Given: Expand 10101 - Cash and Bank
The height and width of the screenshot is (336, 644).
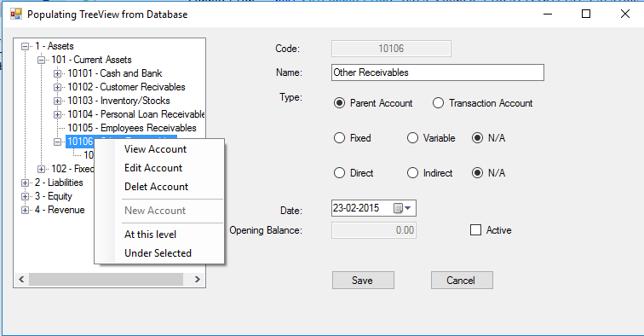Looking at the screenshot, I should pyautogui.click(x=58, y=73).
